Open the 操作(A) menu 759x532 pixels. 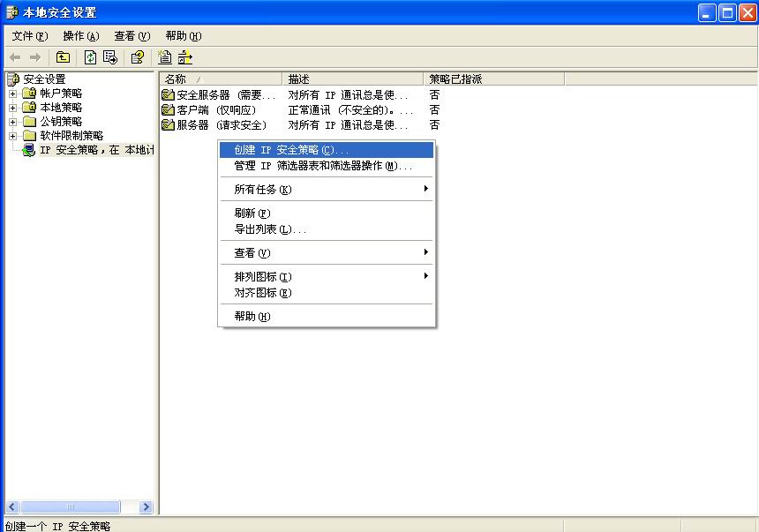(x=81, y=36)
